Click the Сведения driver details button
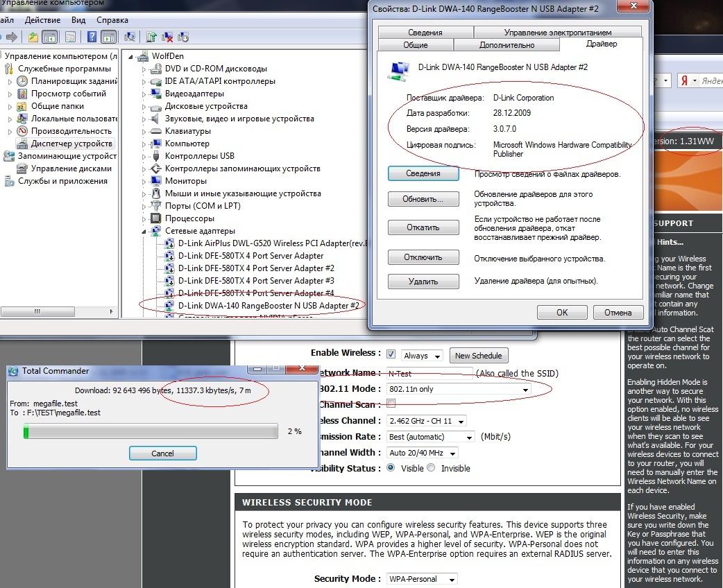The height and width of the screenshot is (588, 723). click(x=423, y=173)
